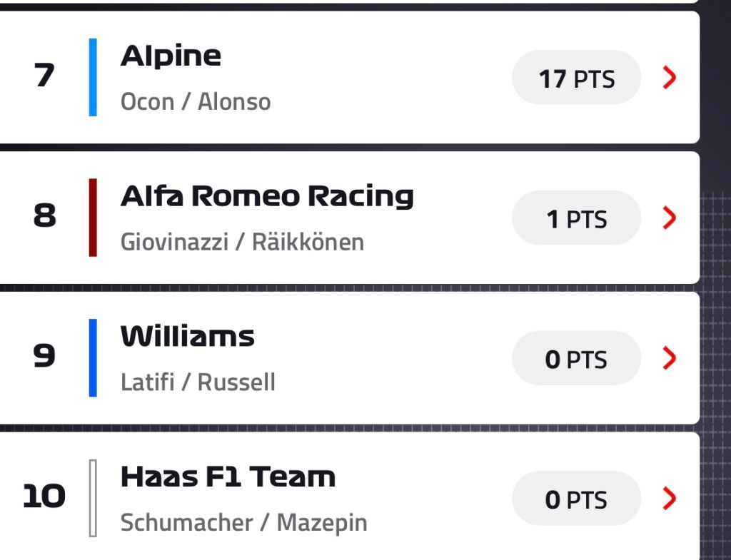
Task: Tap the 17 PTS badge for Alpine
Action: (x=576, y=78)
